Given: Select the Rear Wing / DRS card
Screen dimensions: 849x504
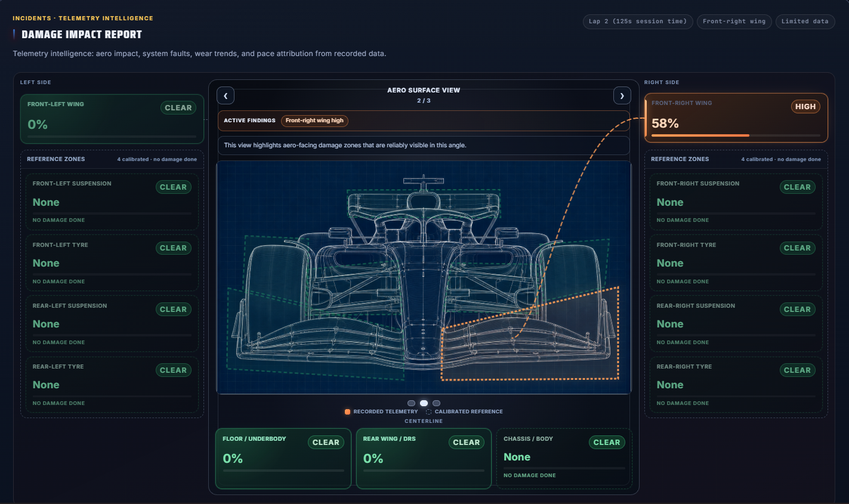Looking at the screenshot, I should point(424,459).
